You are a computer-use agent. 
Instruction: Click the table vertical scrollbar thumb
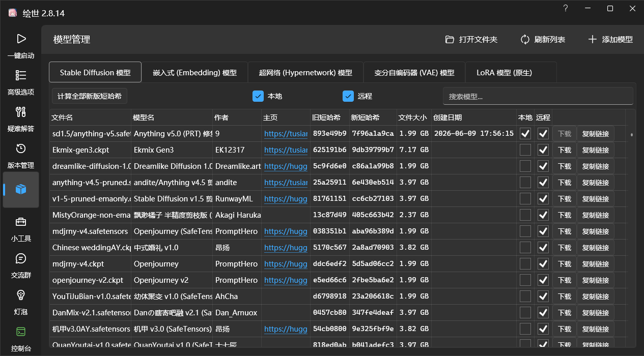632,135
